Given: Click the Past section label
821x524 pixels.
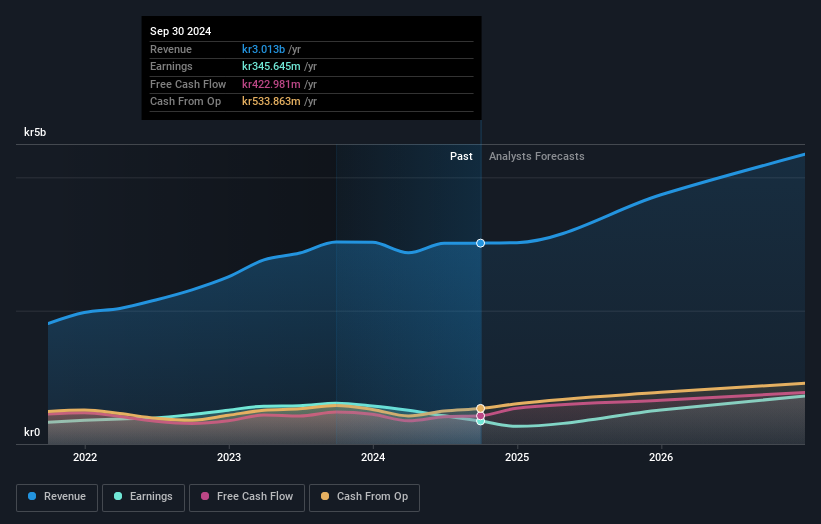Looking at the screenshot, I should [x=461, y=156].
